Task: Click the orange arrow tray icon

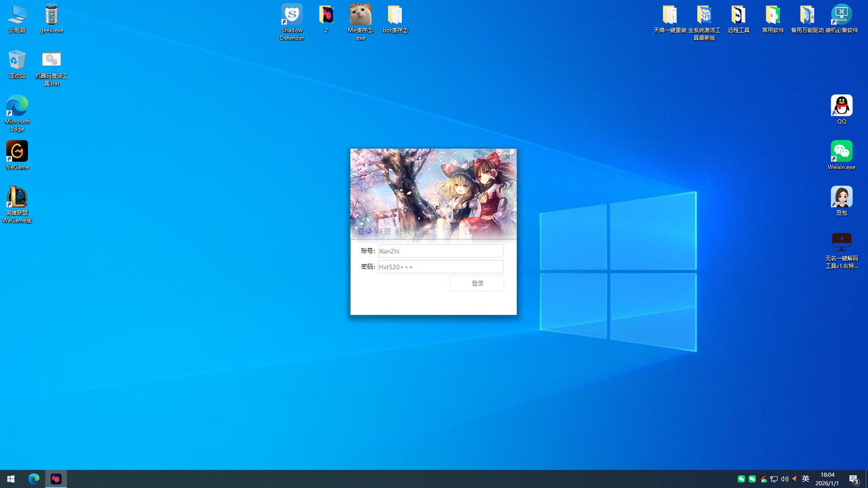Action: pos(794,479)
